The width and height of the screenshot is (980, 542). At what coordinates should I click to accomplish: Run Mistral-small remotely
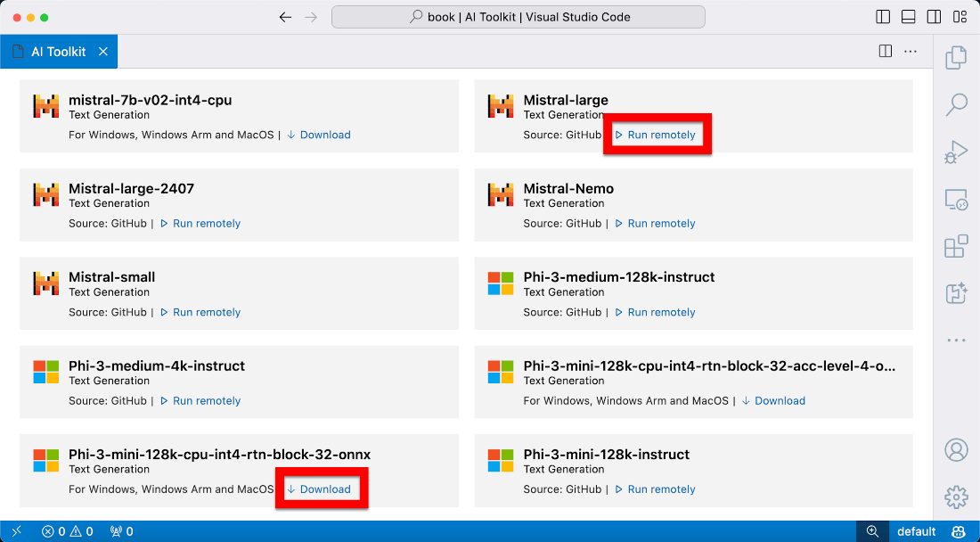pyautogui.click(x=200, y=312)
